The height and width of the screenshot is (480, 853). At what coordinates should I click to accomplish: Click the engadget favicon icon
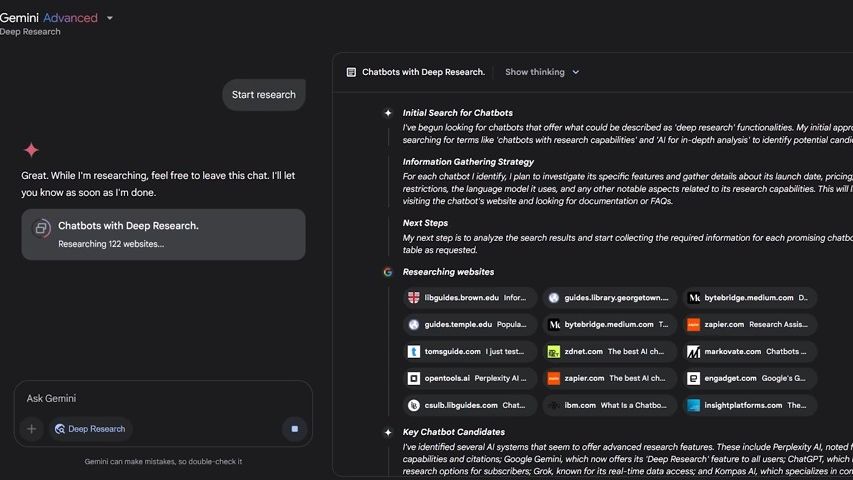(x=694, y=378)
